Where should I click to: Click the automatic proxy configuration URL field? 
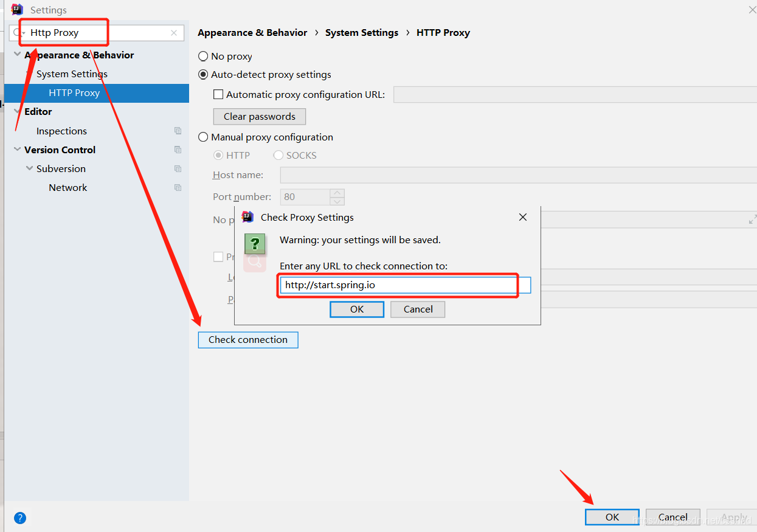575,94
